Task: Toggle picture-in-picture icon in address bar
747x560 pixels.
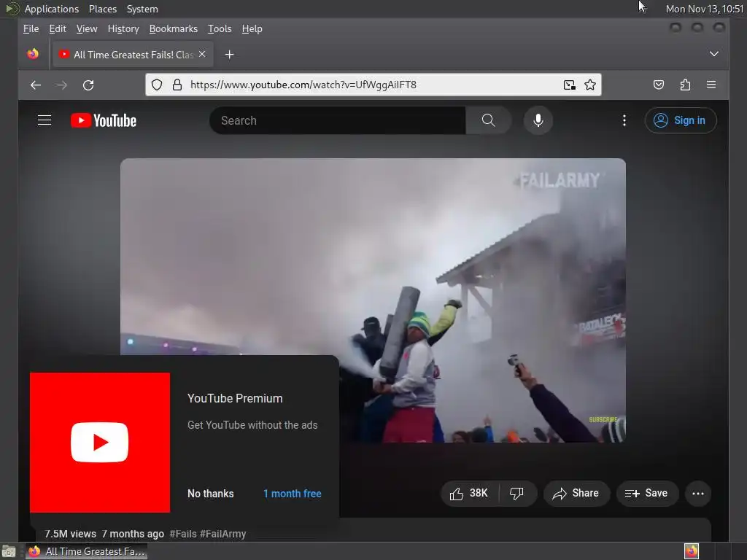Action: 569,85
